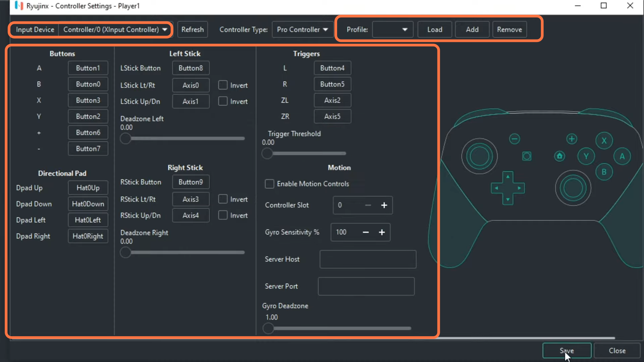644x362 pixels.
Task: Click Gyro Deadzone slider handle
Action: tap(268, 328)
